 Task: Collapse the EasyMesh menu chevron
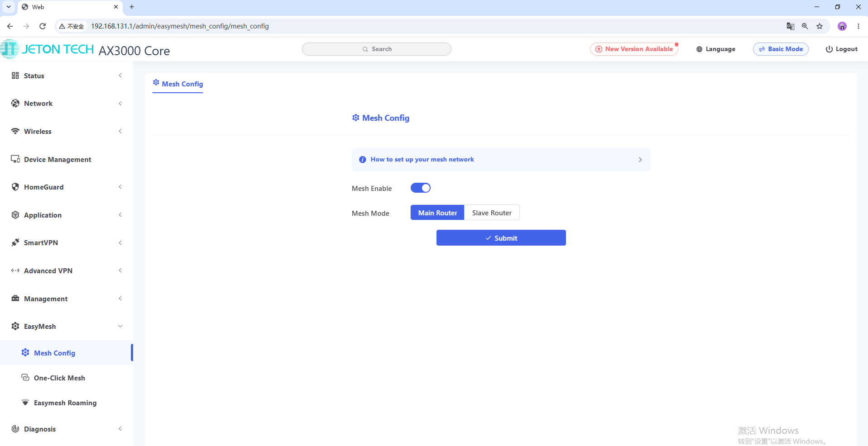click(120, 326)
